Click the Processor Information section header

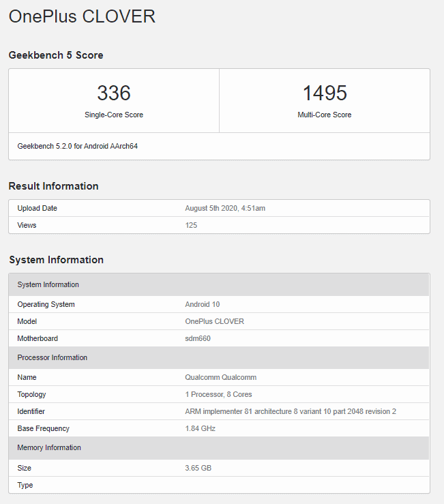point(219,358)
